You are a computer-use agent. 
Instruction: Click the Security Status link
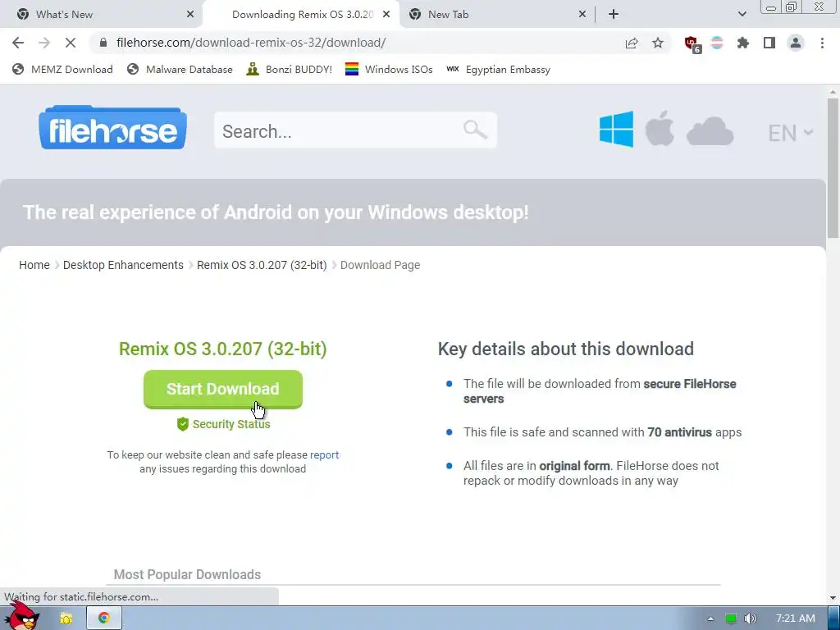pyautogui.click(x=231, y=424)
